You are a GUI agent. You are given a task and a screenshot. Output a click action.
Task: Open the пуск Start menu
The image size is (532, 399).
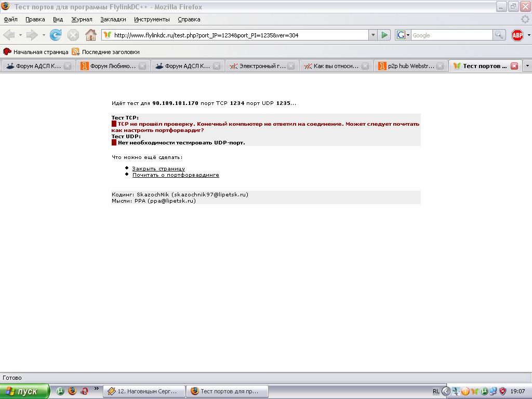click(x=25, y=391)
